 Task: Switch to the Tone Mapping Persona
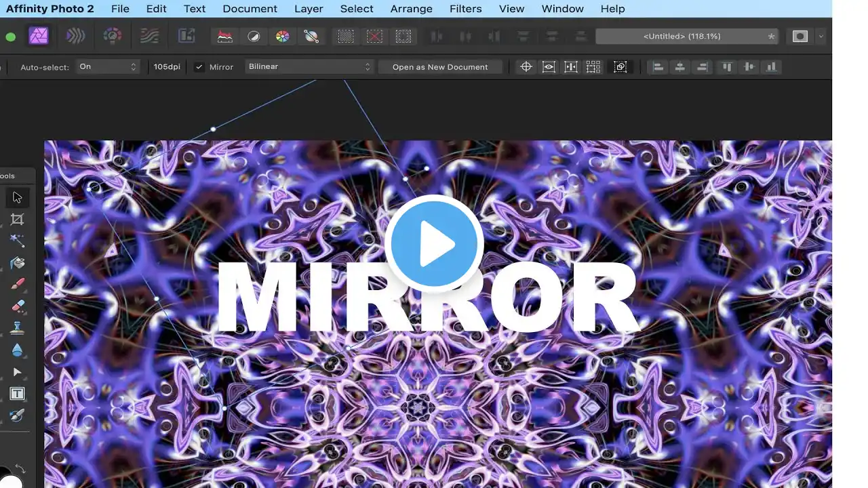[150, 36]
